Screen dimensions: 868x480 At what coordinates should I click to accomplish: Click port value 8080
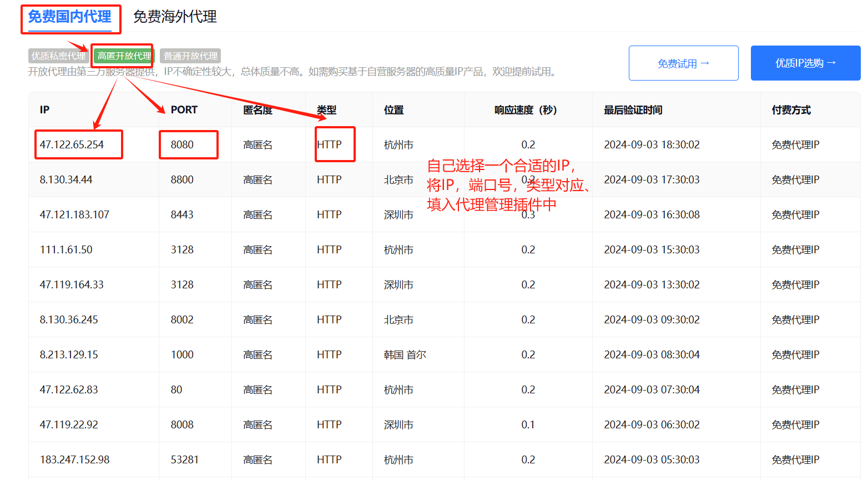point(182,145)
